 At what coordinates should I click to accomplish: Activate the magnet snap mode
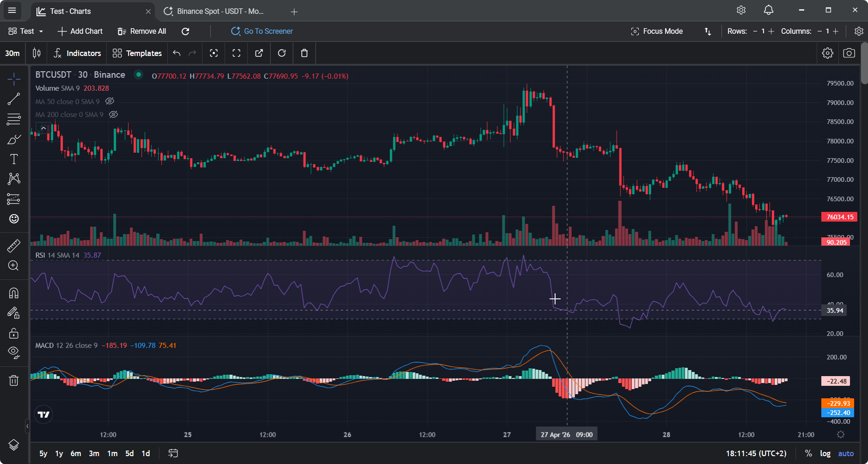point(14,293)
